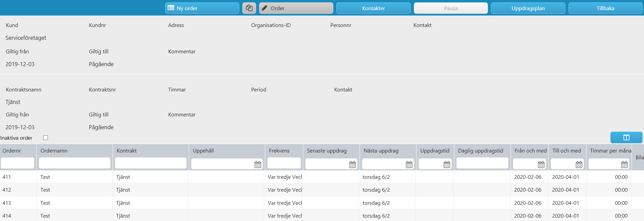
Task: Open the column chooser button
Action: pyautogui.click(x=626, y=137)
